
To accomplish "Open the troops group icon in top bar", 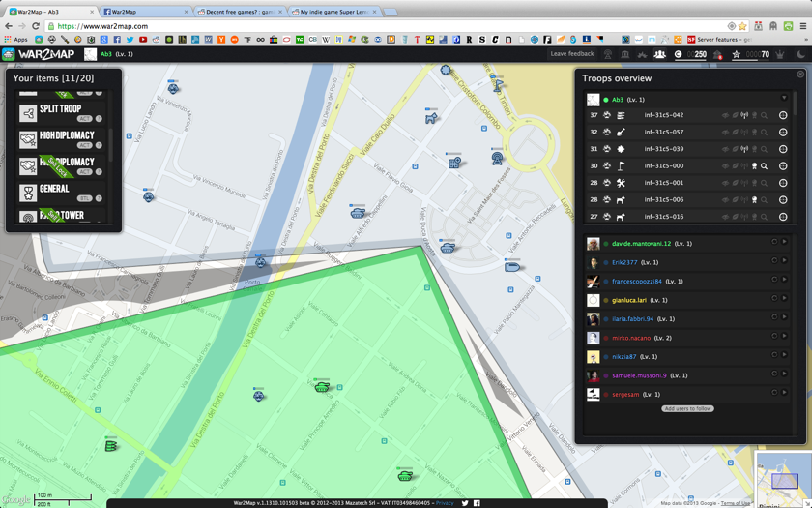I will (x=659, y=55).
